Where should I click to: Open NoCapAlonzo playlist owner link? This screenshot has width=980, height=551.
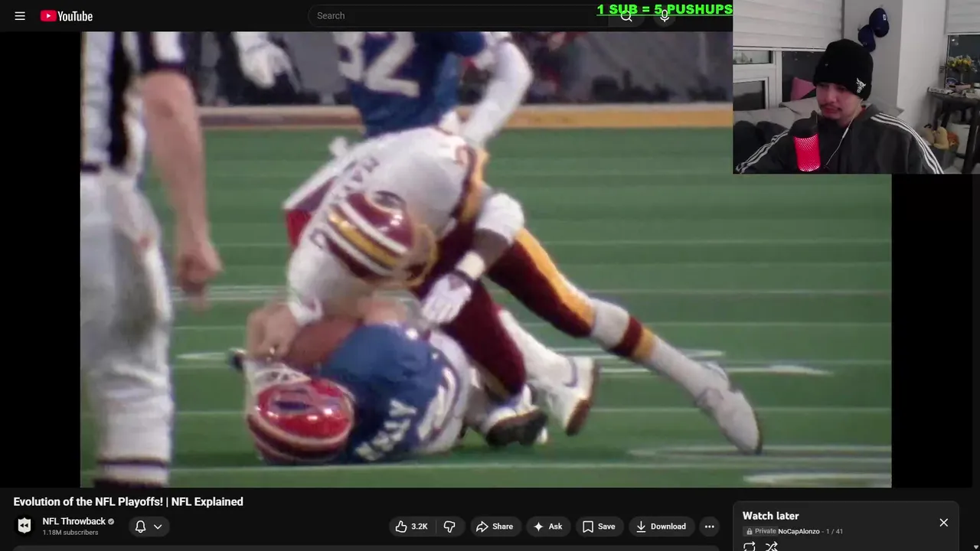(799, 531)
